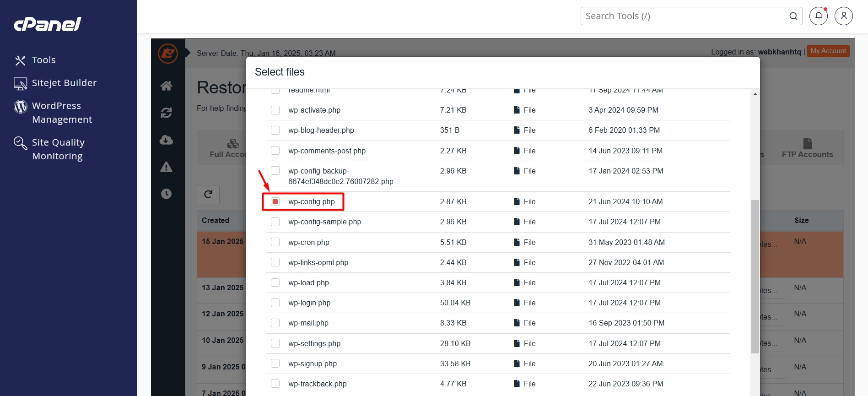The image size is (868, 396).
Task: Select the wp-cron.php file checkbox
Action: [x=275, y=242]
